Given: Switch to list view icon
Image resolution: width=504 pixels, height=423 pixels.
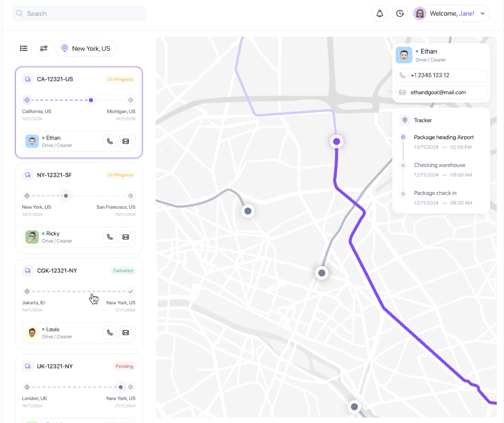Looking at the screenshot, I should (24, 48).
